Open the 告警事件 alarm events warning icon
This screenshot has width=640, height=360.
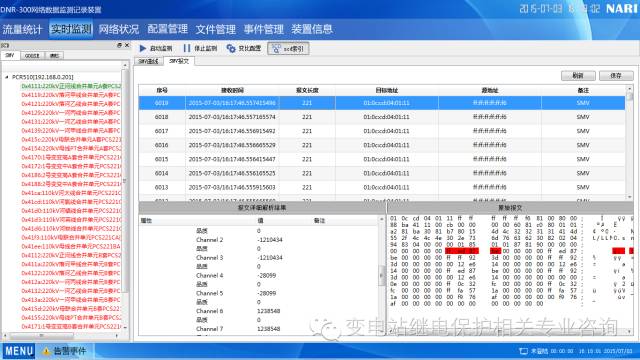(x=46, y=351)
